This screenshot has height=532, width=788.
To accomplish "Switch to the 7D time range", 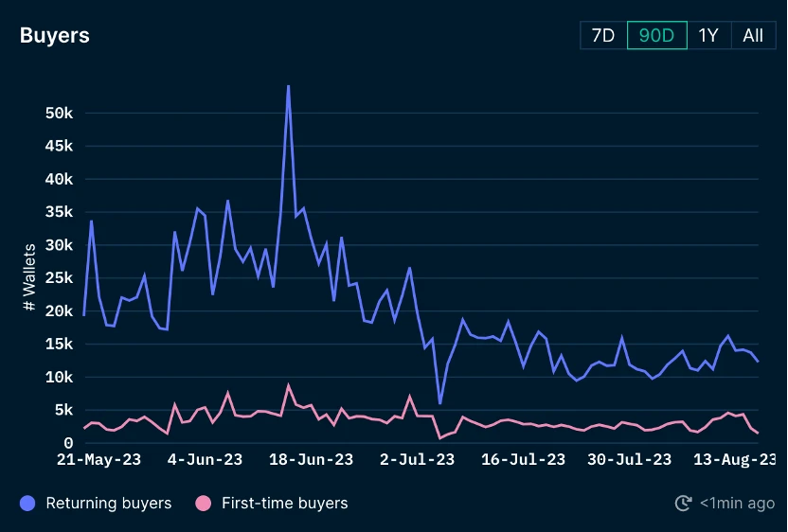I will click(x=603, y=36).
